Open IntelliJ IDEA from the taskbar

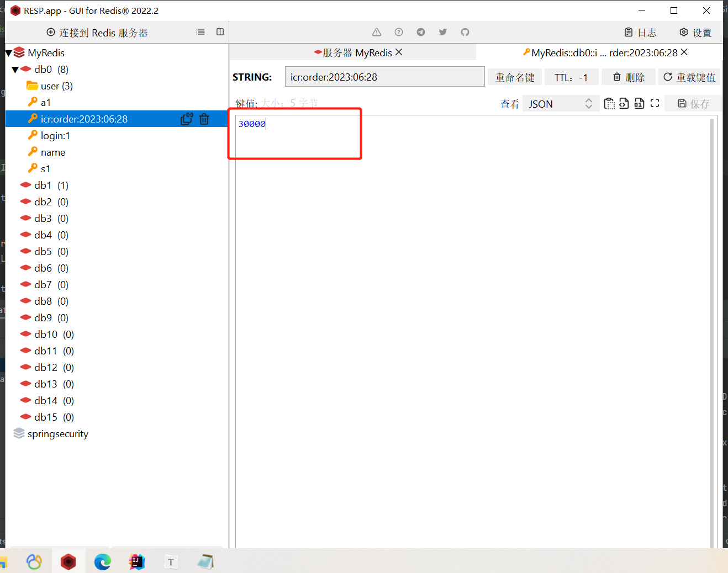[x=137, y=562]
